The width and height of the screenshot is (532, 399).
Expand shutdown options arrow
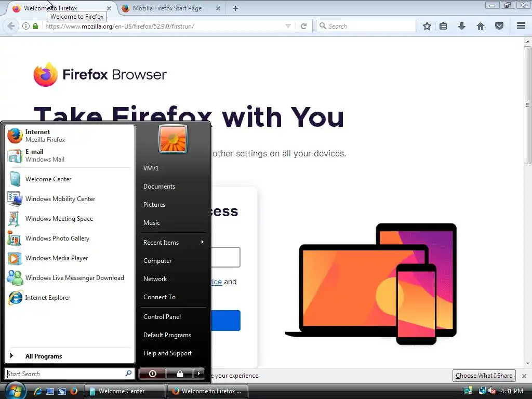(x=199, y=374)
